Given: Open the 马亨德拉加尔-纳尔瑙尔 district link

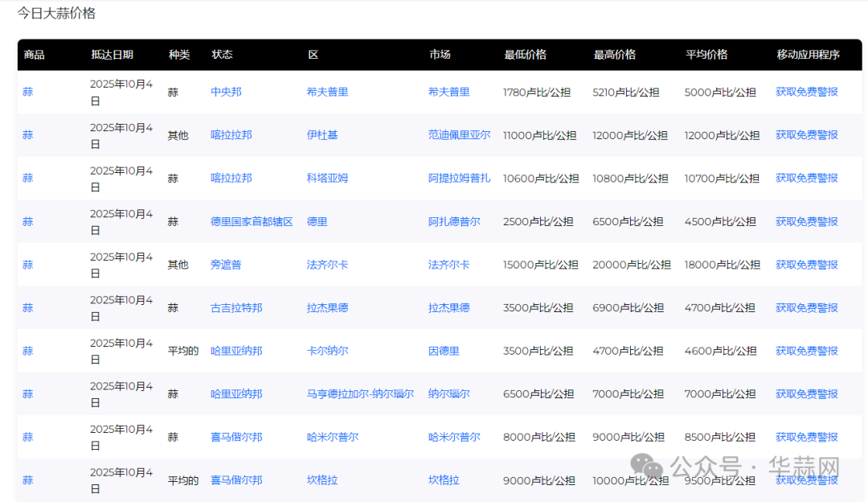Looking at the screenshot, I should pyautogui.click(x=360, y=394).
